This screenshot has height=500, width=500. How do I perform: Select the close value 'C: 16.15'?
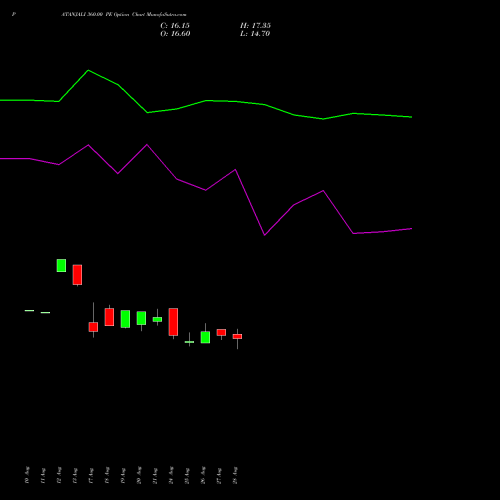175,26
